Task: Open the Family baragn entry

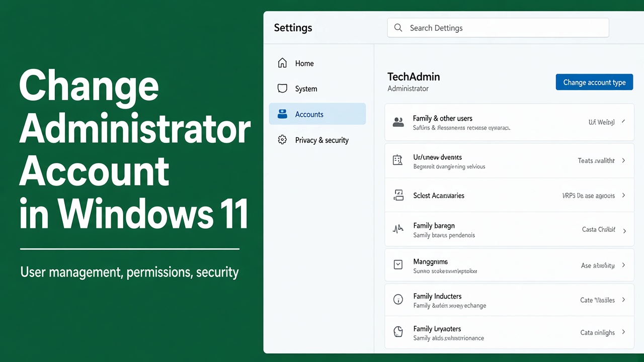Action: 509,230
